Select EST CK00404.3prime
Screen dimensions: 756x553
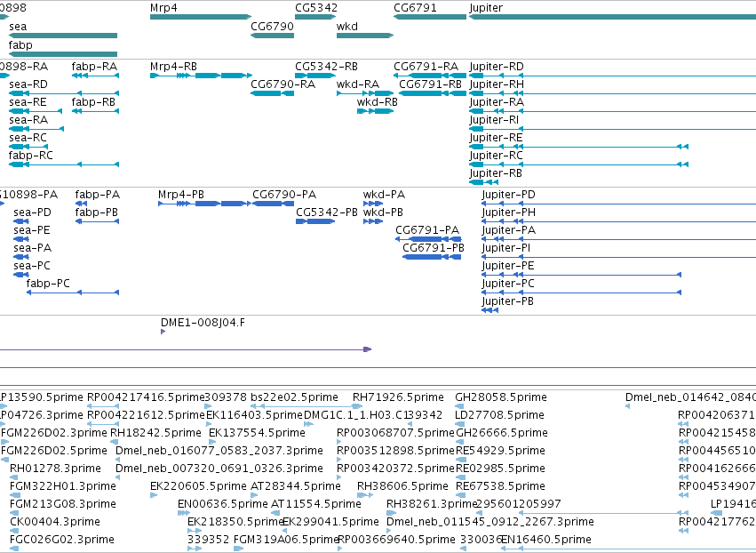coord(55,522)
